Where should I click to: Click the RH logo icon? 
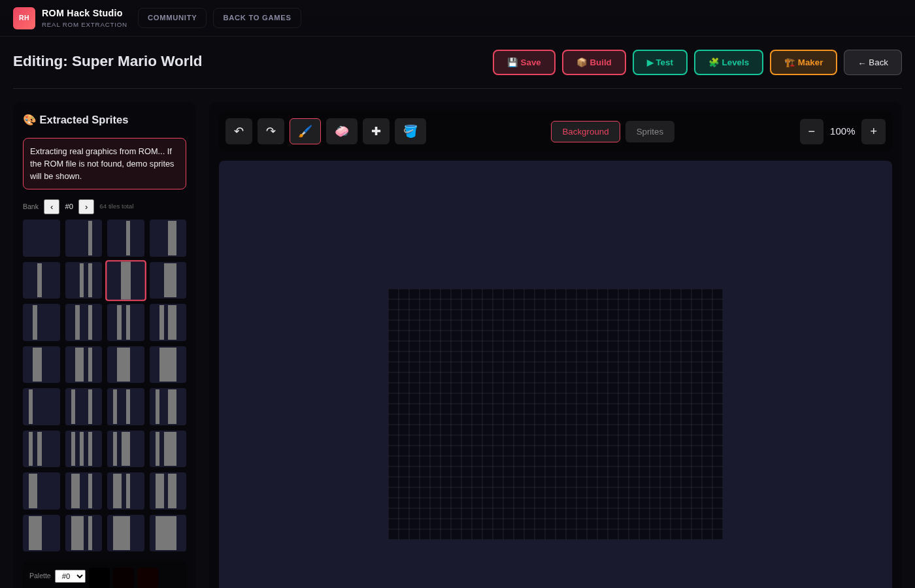point(24,18)
